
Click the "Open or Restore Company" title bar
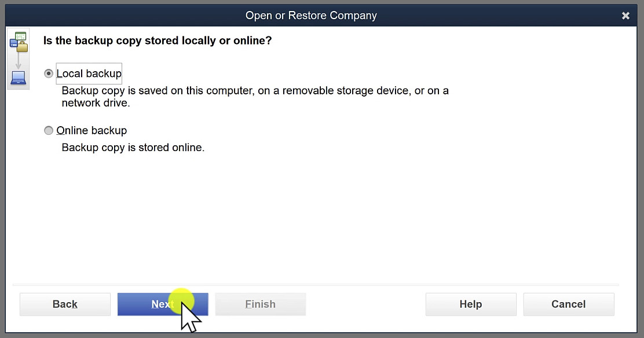[311, 16]
